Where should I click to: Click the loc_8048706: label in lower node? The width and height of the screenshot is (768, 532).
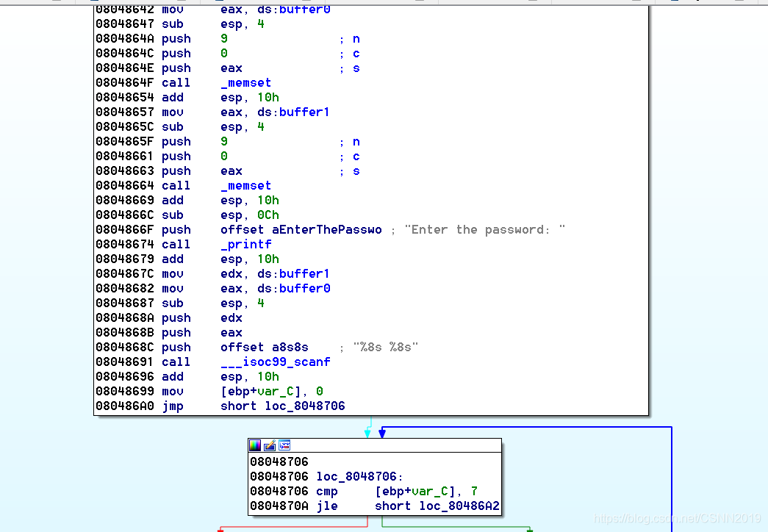(359, 477)
